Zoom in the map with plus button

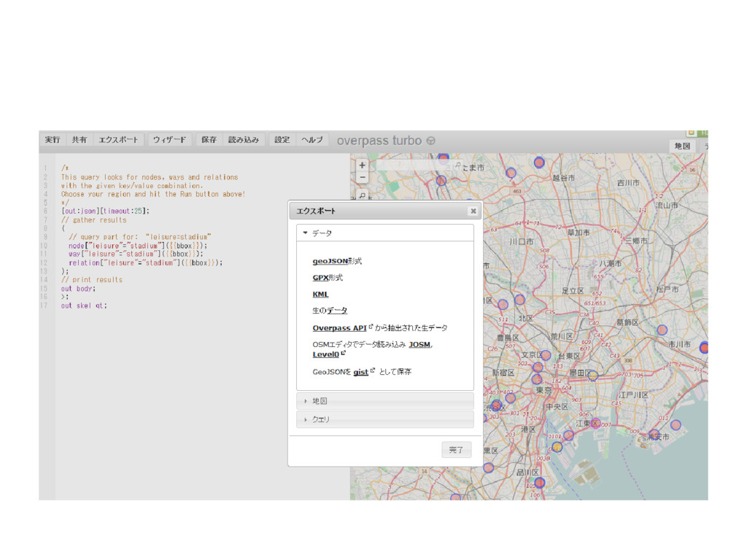(x=362, y=166)
